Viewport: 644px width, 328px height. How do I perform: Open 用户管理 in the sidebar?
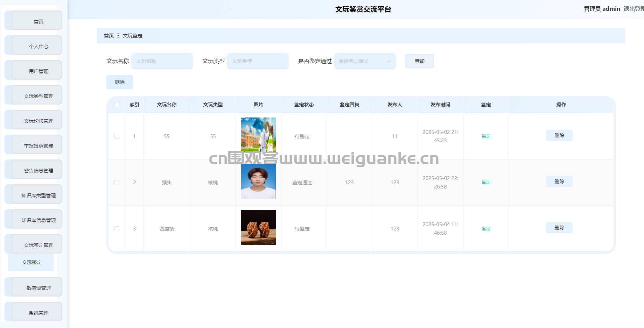(38, 71)
